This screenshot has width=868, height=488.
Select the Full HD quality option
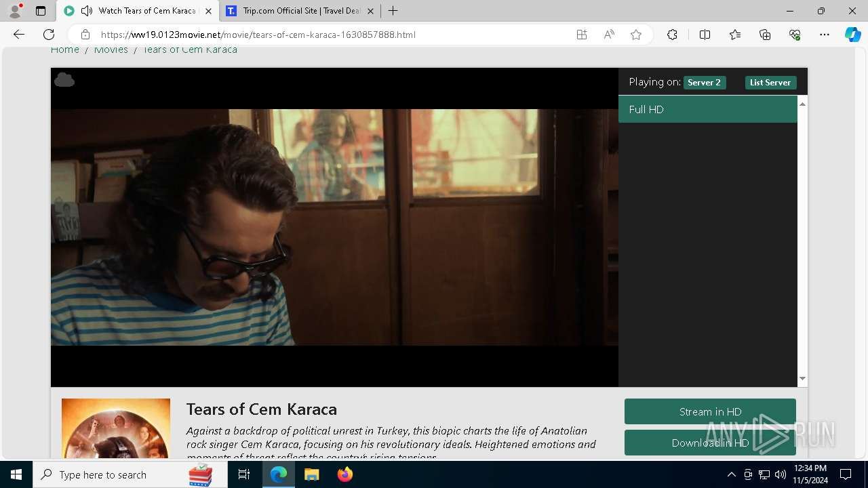pos(707,109)
